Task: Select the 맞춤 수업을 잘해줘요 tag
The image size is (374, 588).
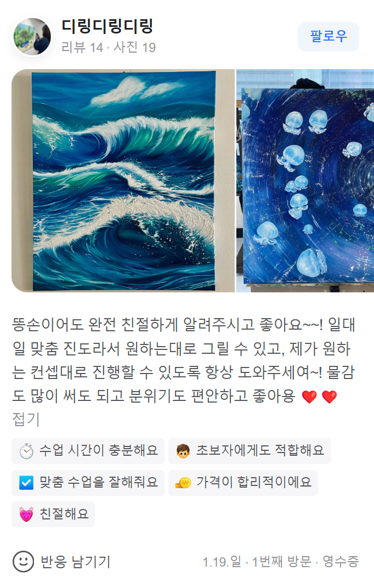Action: [88, 483]
